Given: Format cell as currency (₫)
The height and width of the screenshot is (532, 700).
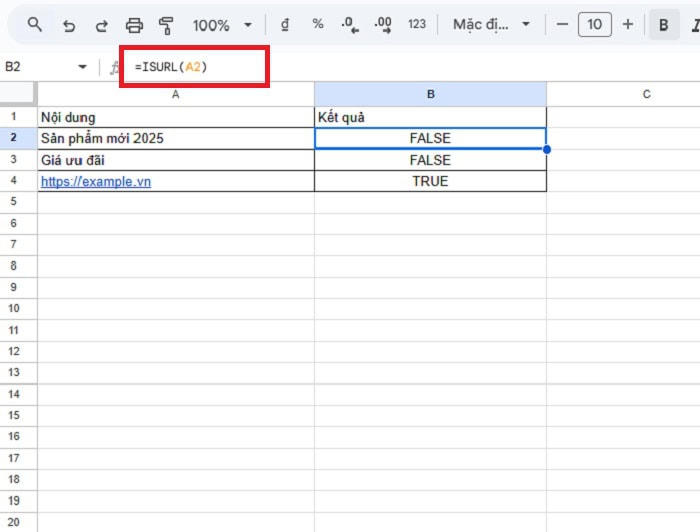Looking at the screenshot, I should [285, 24].
